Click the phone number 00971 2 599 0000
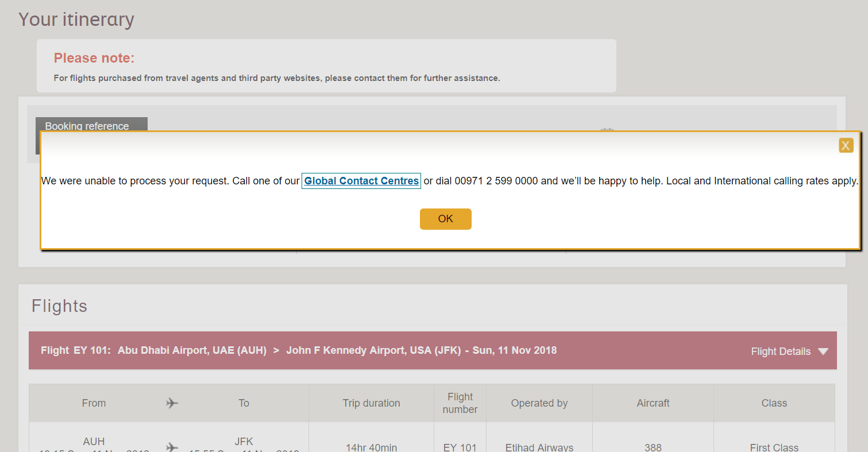The image size is (868, 452). (496, 181)
